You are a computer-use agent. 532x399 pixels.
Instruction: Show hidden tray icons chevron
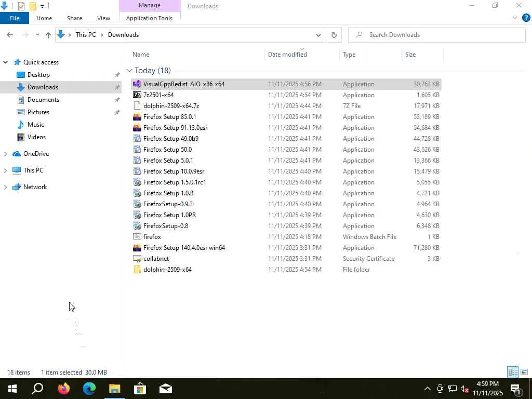point(428,389)
